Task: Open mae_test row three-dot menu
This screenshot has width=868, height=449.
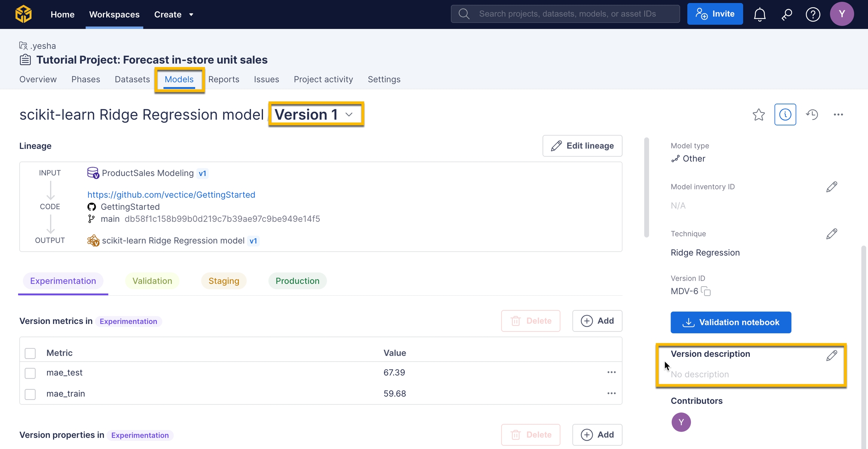Action: (611, 373)
